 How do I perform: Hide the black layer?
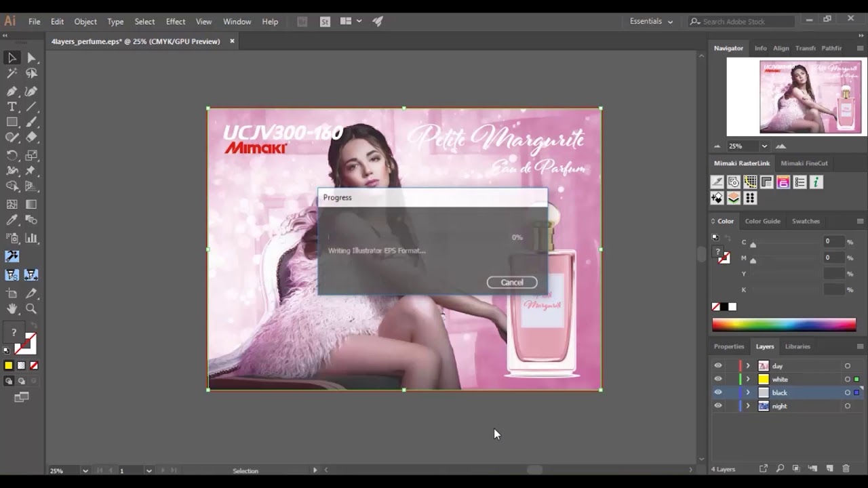pos(718,392)
